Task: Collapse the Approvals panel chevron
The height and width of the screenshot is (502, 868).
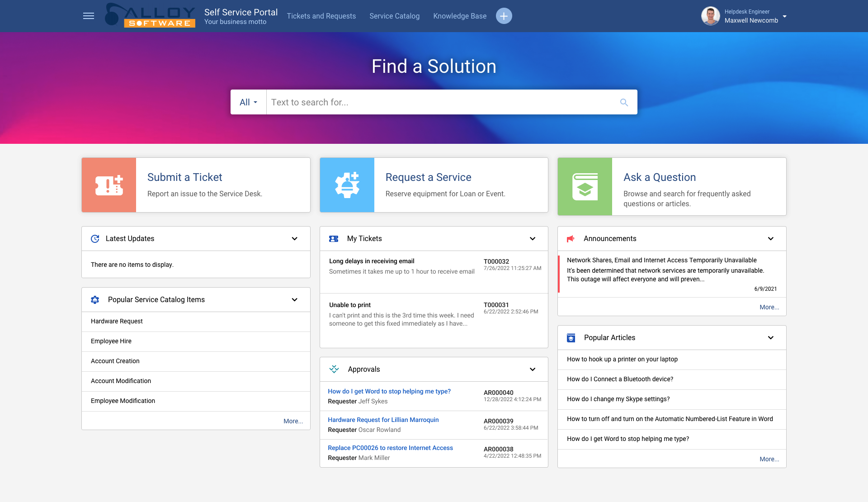Action: click(x=533, y=369)
